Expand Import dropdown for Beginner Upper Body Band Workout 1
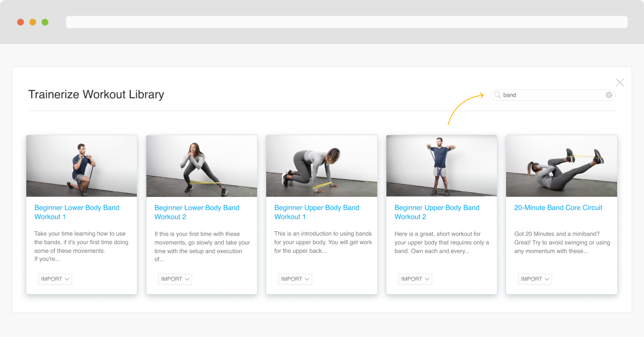Screen dimensions: 644x337 295,279
